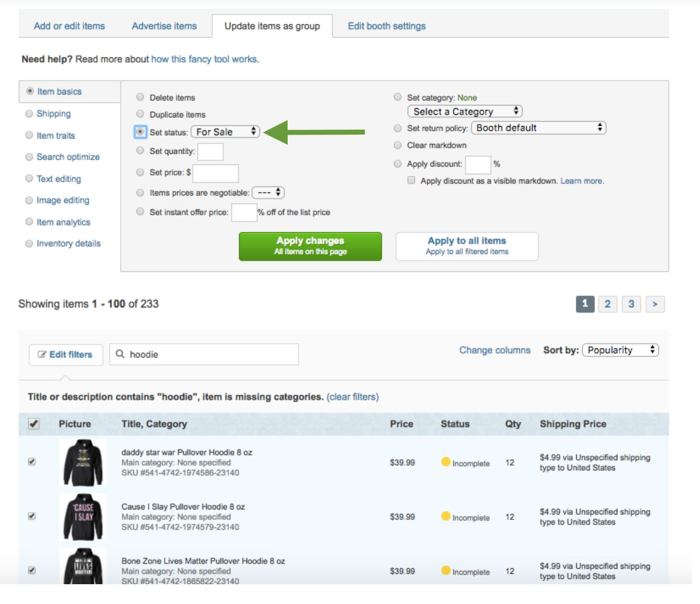Image resolution: width=700 pixels, height=604 pixels.
Task: Go to next page arrow button
Action: coord(655,304)
